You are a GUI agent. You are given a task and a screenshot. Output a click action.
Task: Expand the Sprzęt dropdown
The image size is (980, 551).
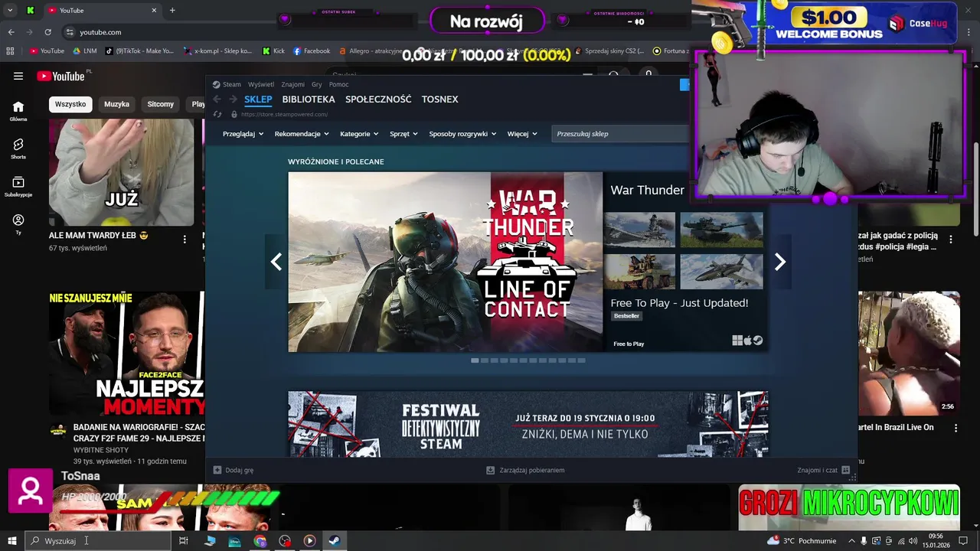(403, 134)
